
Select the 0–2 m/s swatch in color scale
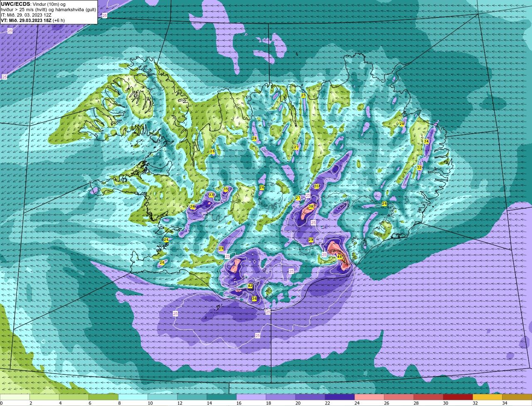point(15,397)
